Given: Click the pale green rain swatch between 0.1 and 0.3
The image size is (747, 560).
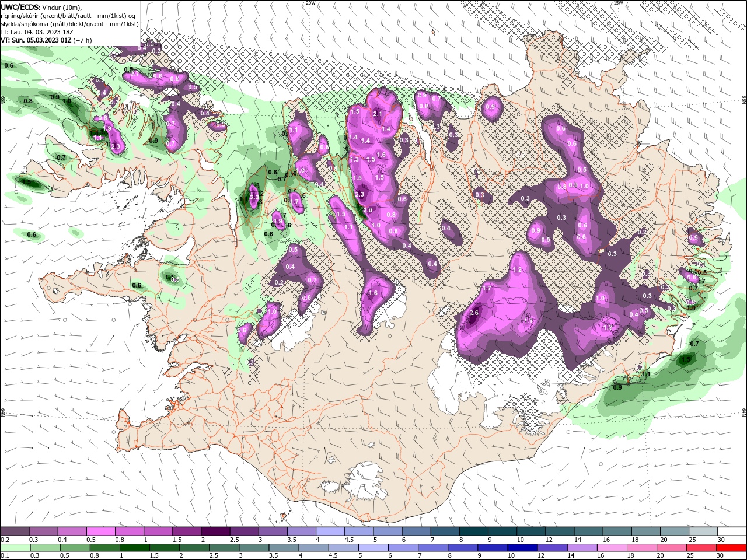Looking at the screenshot, I should [x=16, y=547].
